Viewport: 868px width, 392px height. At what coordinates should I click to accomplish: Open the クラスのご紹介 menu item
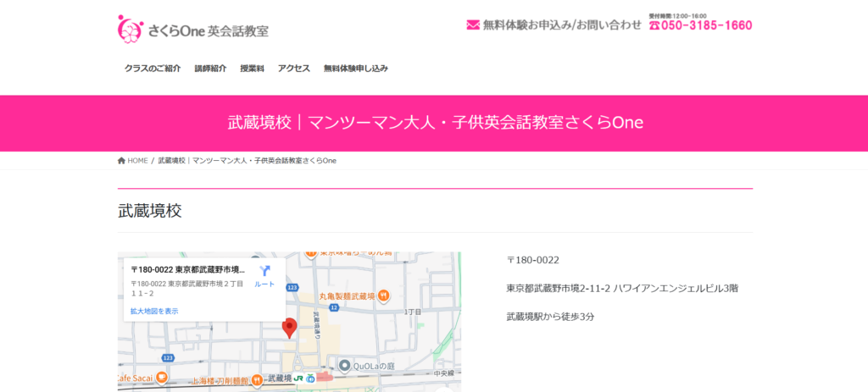pos(153,69)
